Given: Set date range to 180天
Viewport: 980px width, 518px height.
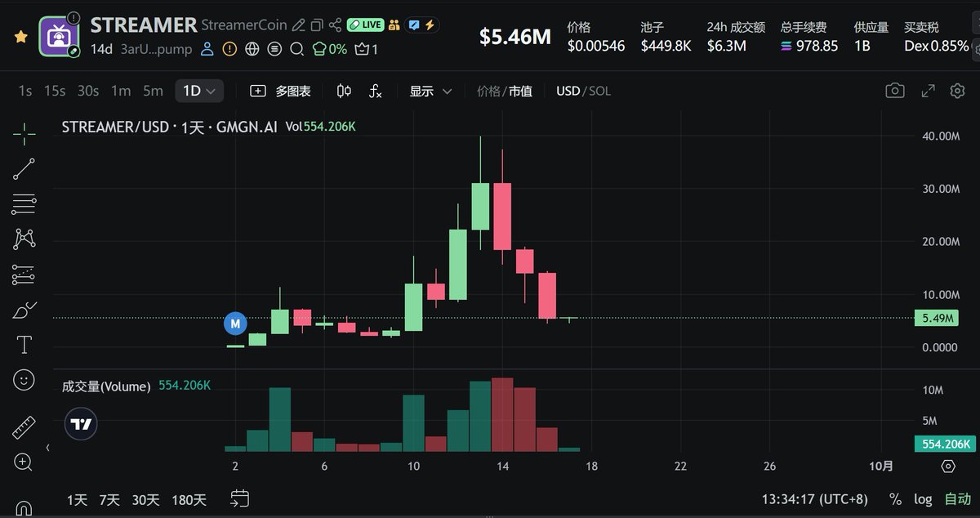Looking at the screenshot, I should (188, 499).
